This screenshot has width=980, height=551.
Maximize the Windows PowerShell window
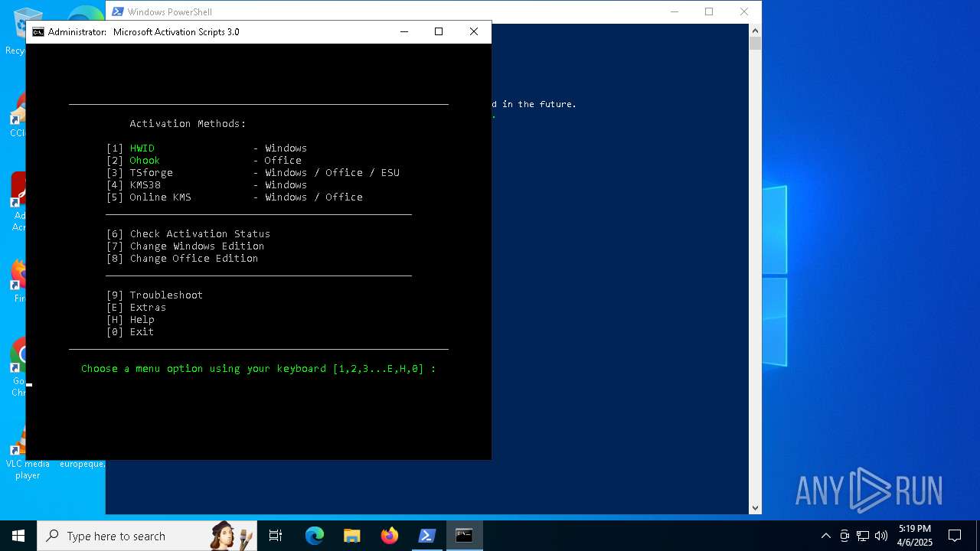(x=709, y=11)
